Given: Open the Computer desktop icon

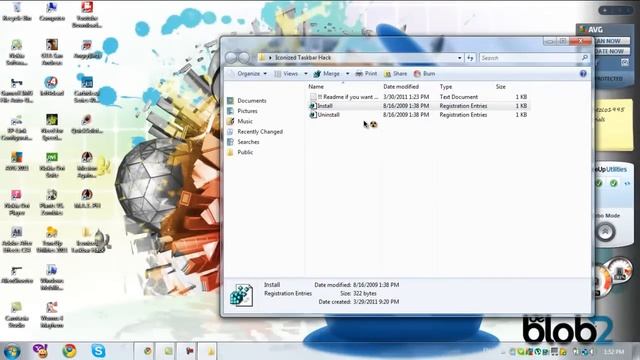Looking at the screenshot, I should pyautogui.click(x=52, y=11).
